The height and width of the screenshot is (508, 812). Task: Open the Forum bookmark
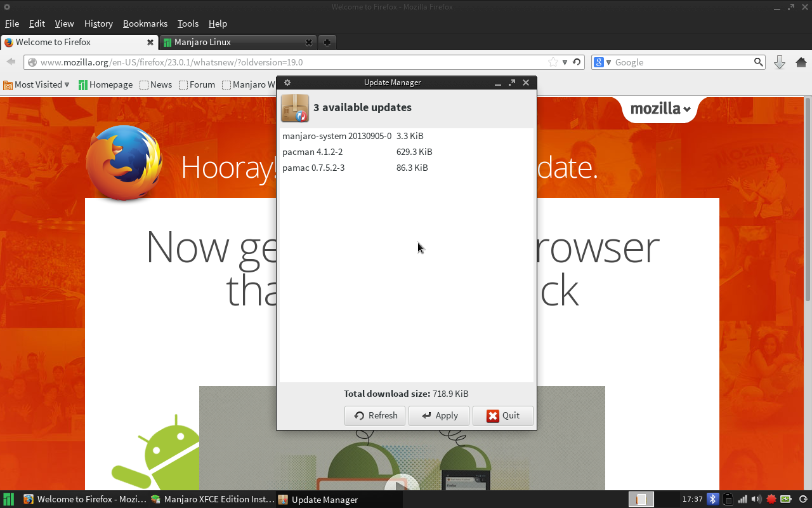point(197,84)
